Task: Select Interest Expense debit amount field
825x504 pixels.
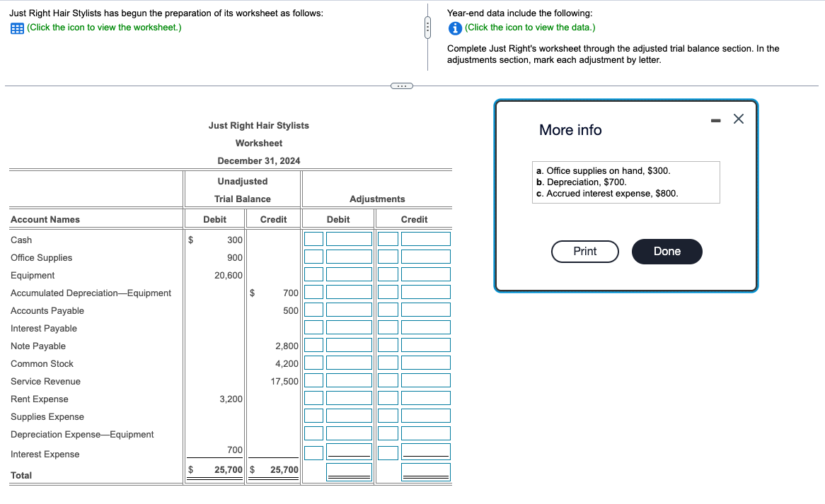Action: pos(349,452)
